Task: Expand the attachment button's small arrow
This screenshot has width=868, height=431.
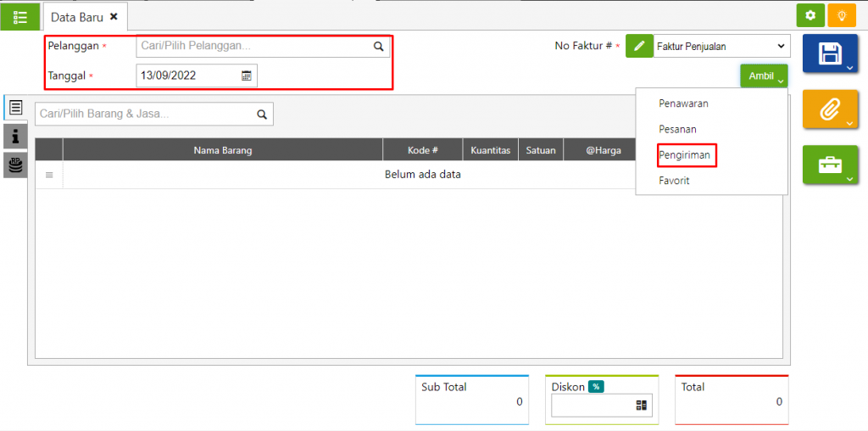Action: coord(849,124)
